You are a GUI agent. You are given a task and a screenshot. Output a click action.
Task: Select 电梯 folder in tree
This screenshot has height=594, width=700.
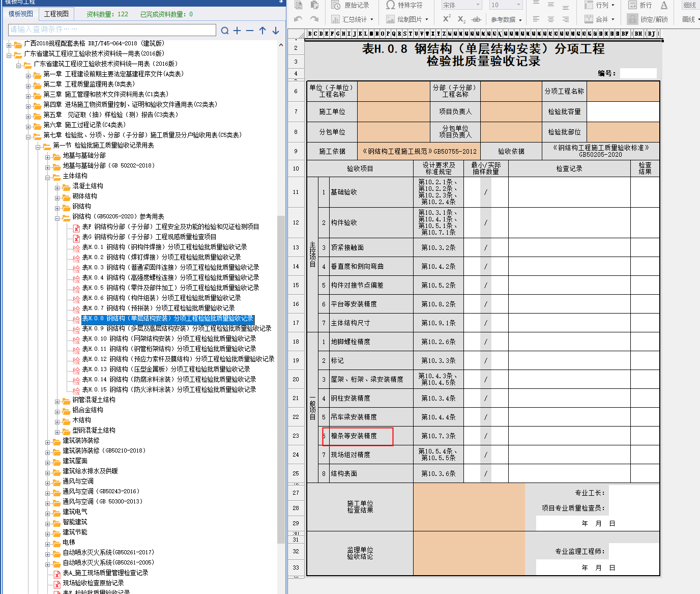69,542
